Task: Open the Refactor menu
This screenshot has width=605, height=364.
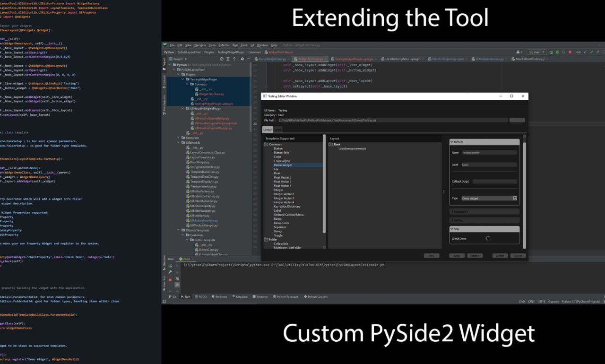Action: pyautogui.click(x=224, y=45)
